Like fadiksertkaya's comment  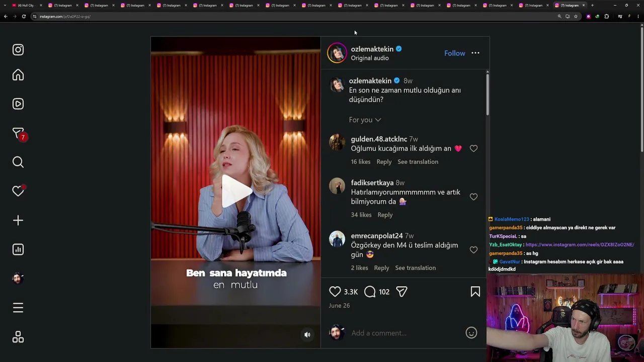[x=473, y=197]
